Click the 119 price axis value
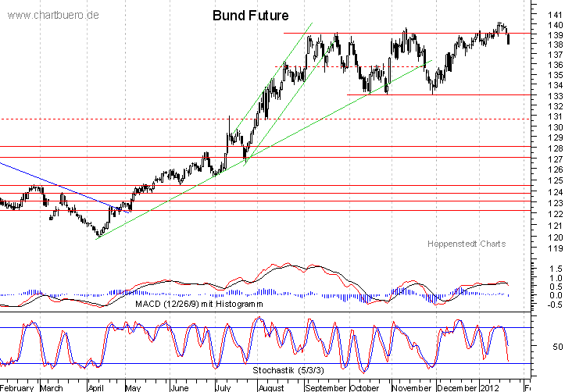Screen dimensions: 565x392 pyautogui.click(x=555, y=248)
